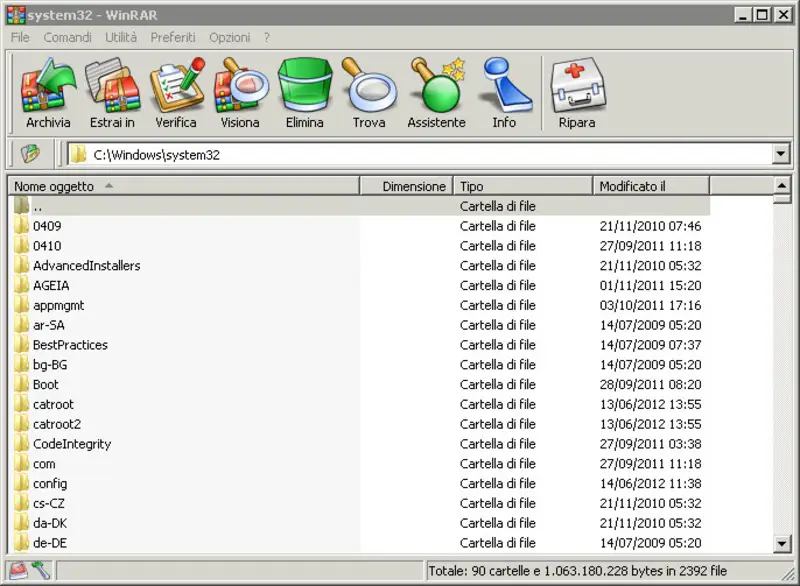Open the File menu
The height and width of the screenshot is (586, 800).
(x=20, y=37)
